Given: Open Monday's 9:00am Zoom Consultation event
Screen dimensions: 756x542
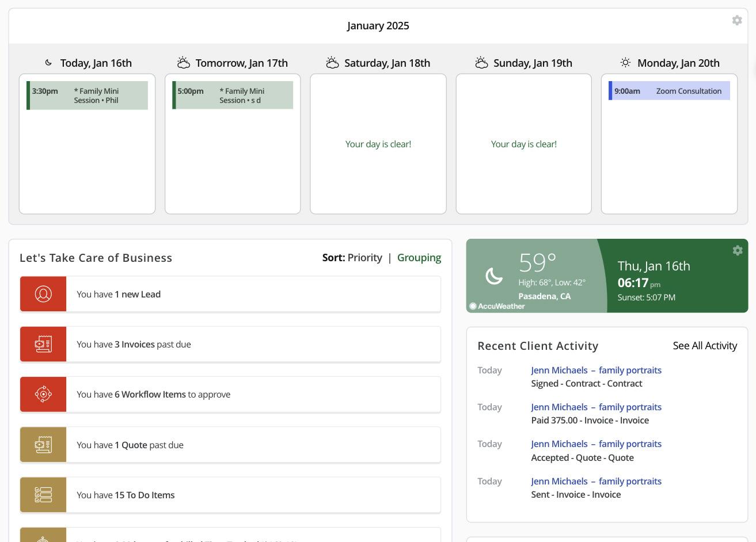Looking at the screenshot, I should (670, 91).
